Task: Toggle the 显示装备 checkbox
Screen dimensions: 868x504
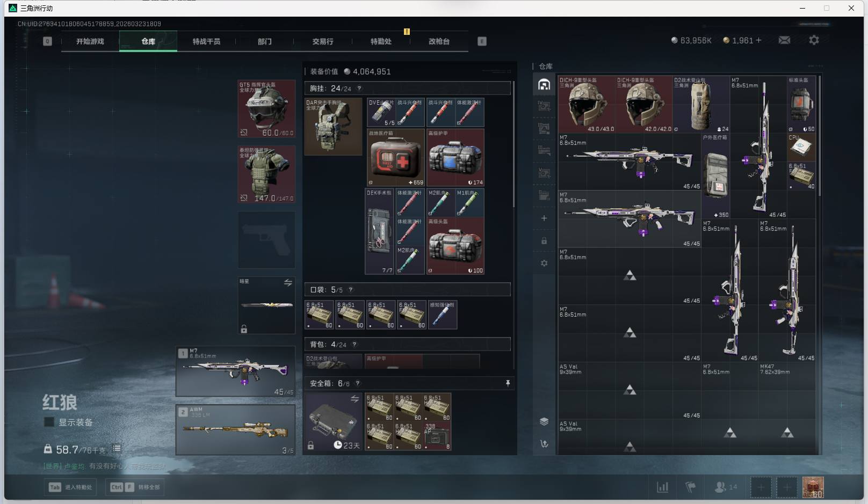Action: click(x=49, y=422)
